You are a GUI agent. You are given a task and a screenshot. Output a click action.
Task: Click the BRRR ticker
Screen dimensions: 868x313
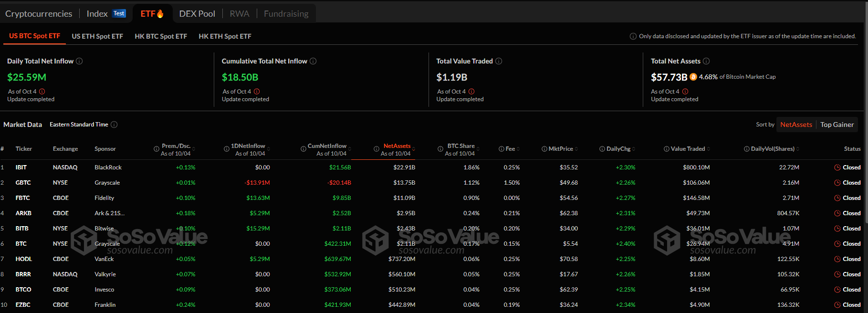23,274
